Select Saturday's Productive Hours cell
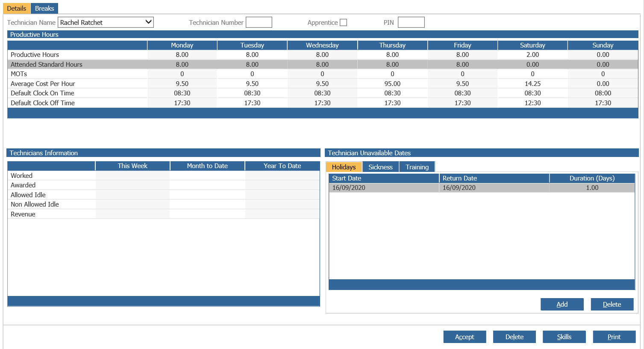644x349 pixels. pyautogui.click(x=532, y=55)
